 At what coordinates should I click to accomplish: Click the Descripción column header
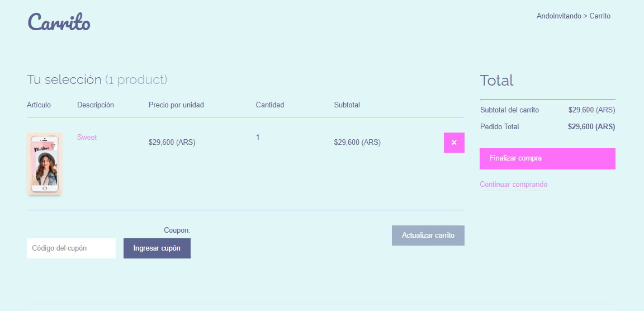(96, 105)
